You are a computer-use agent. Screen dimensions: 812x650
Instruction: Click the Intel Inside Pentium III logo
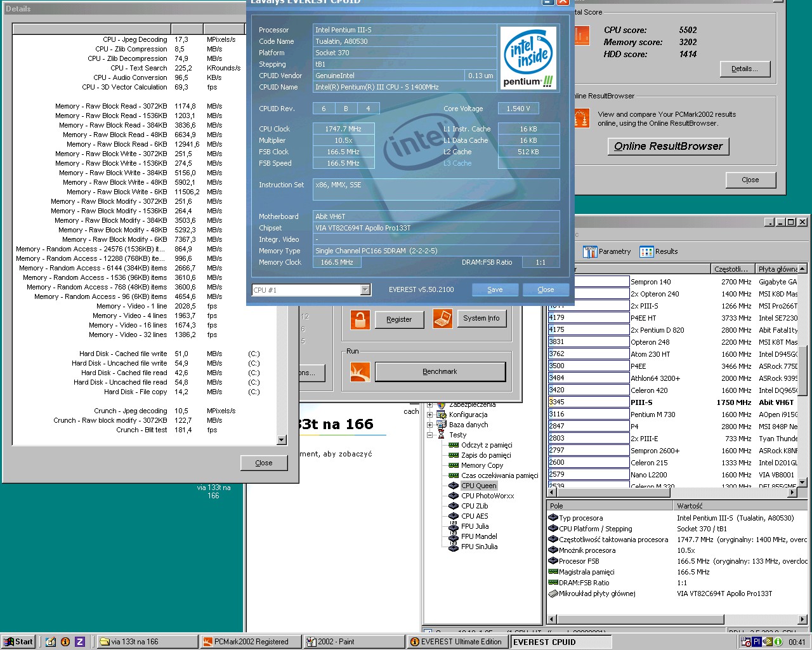[528, 58]
